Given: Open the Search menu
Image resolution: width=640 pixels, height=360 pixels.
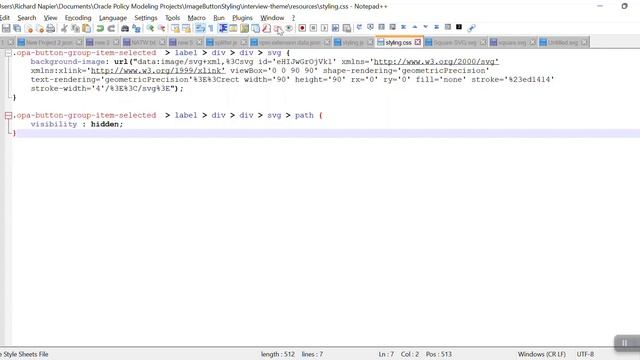Looking at the screenshot, I should coord(27,18).
